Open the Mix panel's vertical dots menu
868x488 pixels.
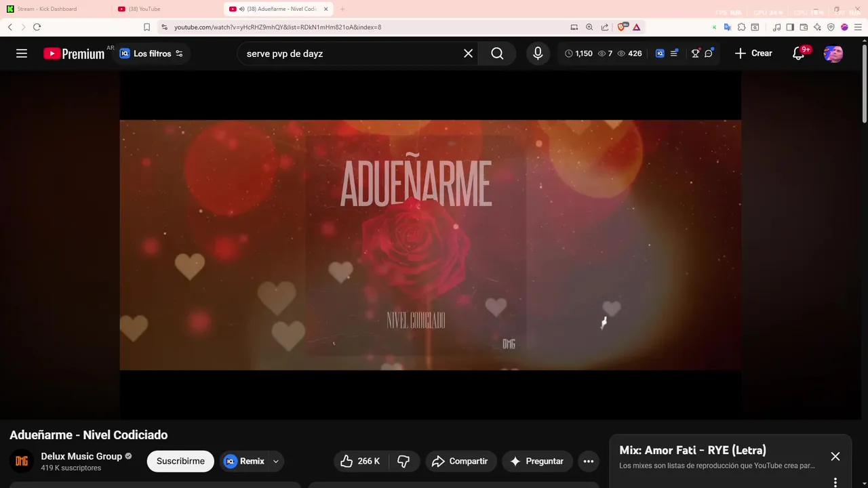click(835, 482)
